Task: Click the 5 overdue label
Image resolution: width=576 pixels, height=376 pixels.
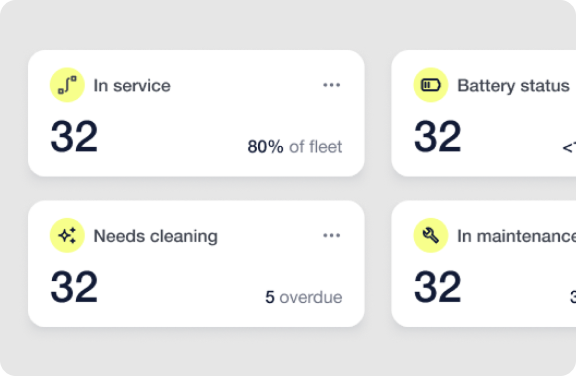Action: coord(304,297)
